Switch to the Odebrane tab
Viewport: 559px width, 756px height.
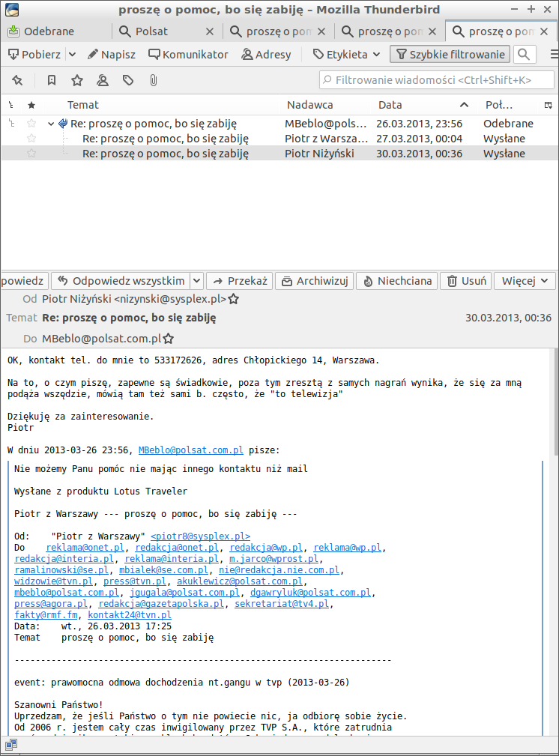(55, 31)
